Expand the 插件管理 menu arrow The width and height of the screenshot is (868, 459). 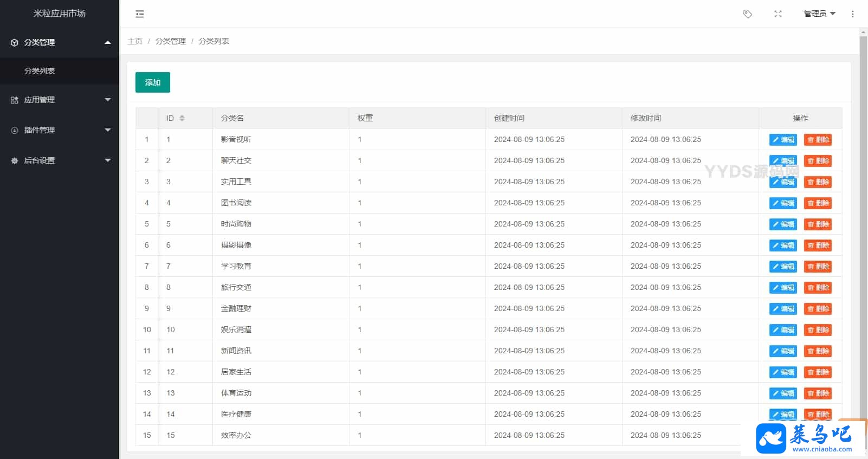coord(108,130)
